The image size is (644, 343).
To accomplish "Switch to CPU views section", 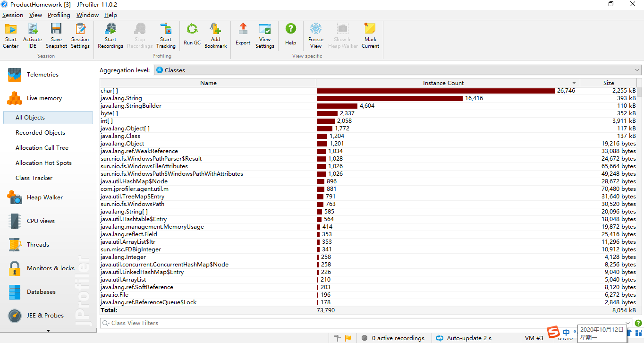I will (48, 221).
